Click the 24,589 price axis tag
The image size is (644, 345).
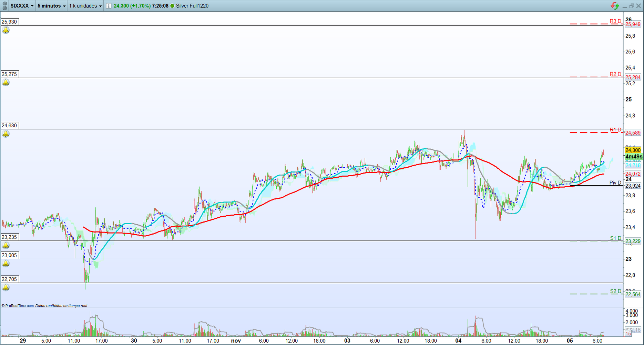tap(633, 133)
